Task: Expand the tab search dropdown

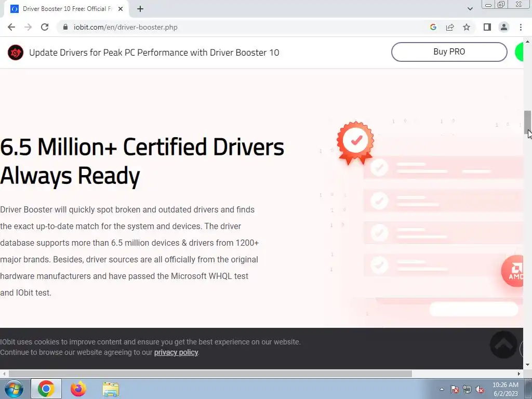Action: click(470, 9)
